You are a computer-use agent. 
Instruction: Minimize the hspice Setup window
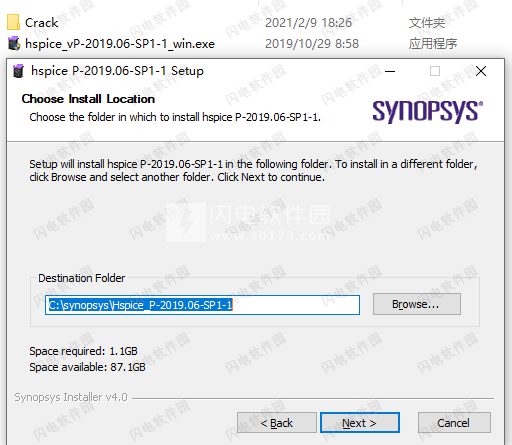tap(390, 71)
